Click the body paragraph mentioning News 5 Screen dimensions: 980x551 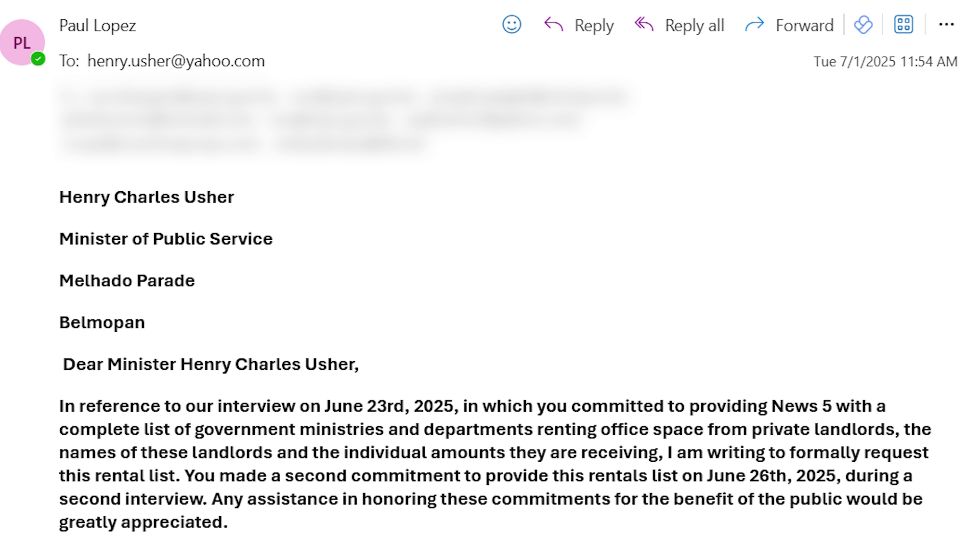(495, 464)
